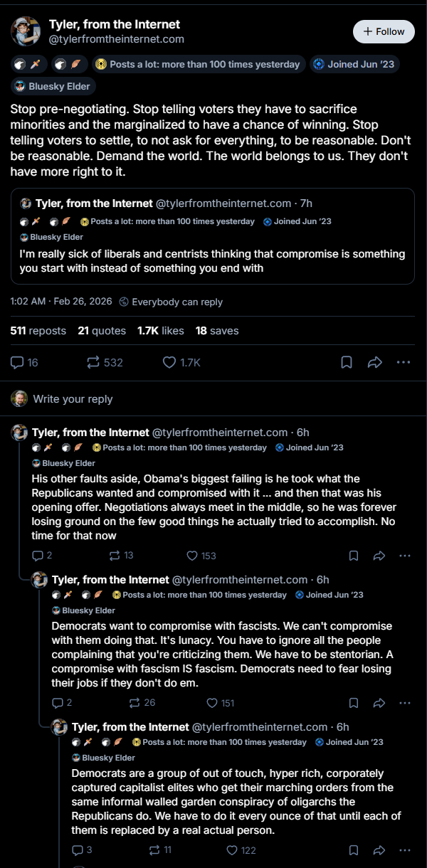Bookmark the main post
Screen dimensions: 427x868
pos(347,363)
